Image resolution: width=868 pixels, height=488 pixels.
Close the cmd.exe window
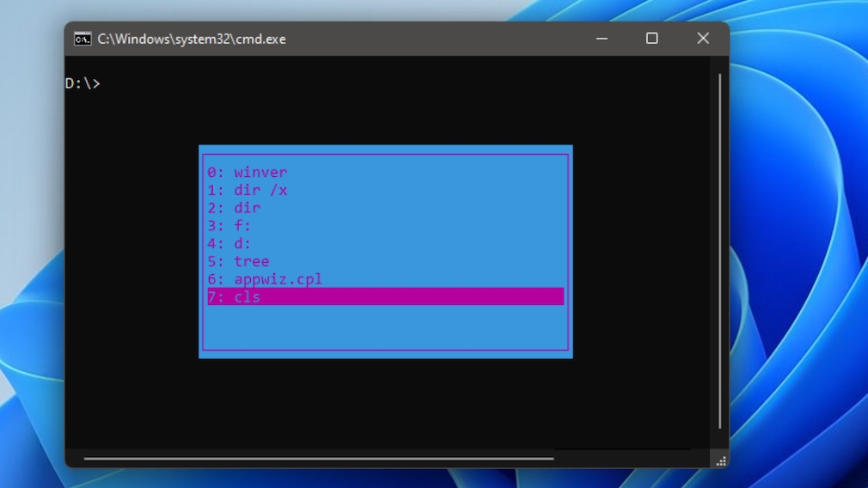click(703, 39)
